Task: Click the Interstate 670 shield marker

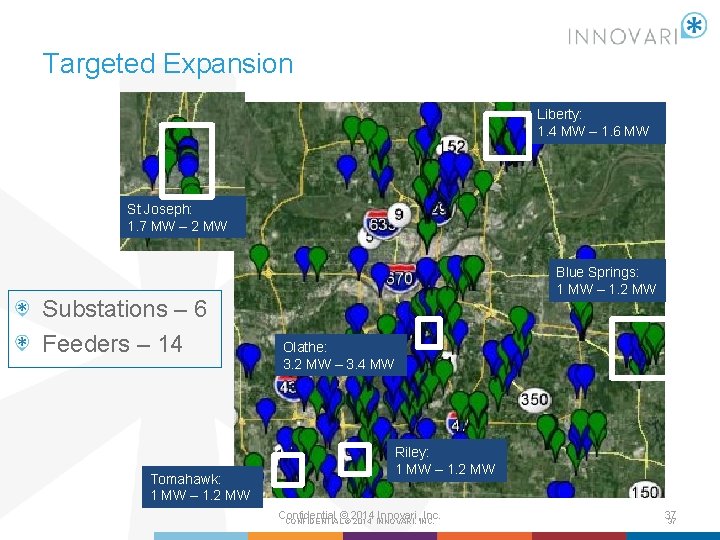Action: [400, 278]
